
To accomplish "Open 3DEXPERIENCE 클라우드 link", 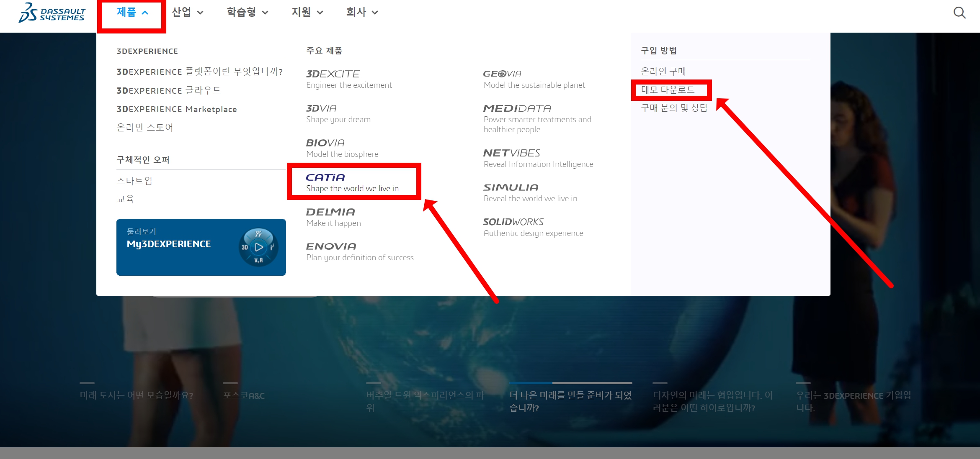I will (x=169, y=90).
